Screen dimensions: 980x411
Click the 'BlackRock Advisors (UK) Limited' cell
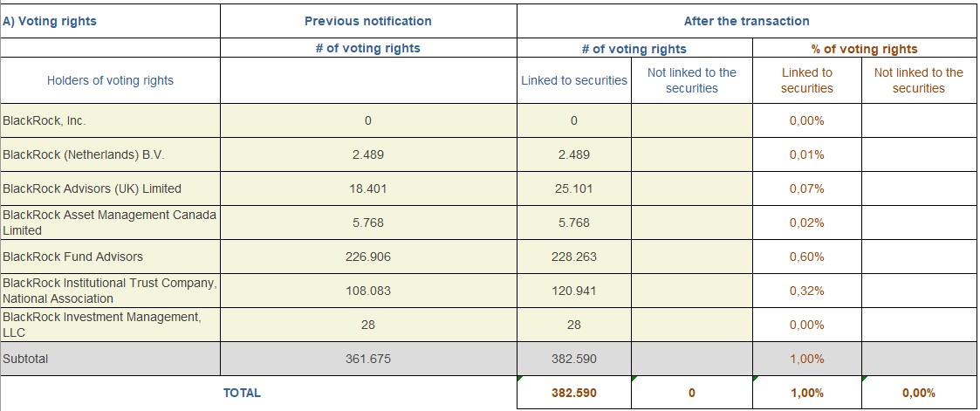(x=93, y=188)
